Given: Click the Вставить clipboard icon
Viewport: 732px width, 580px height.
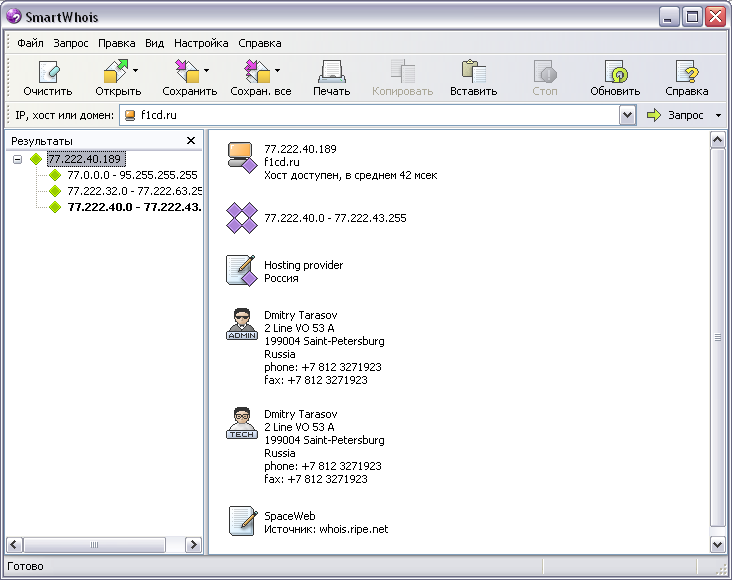Looking at the screenshot, I should [473, 71].
